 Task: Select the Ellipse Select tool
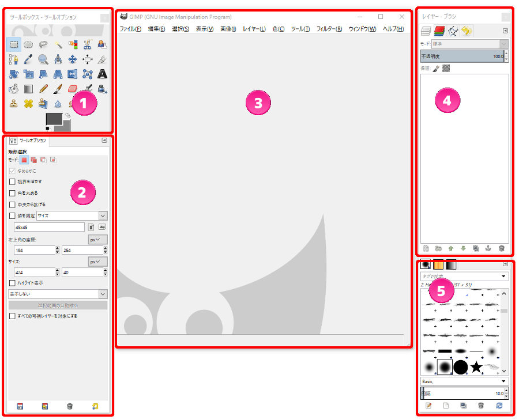point(28,44)
